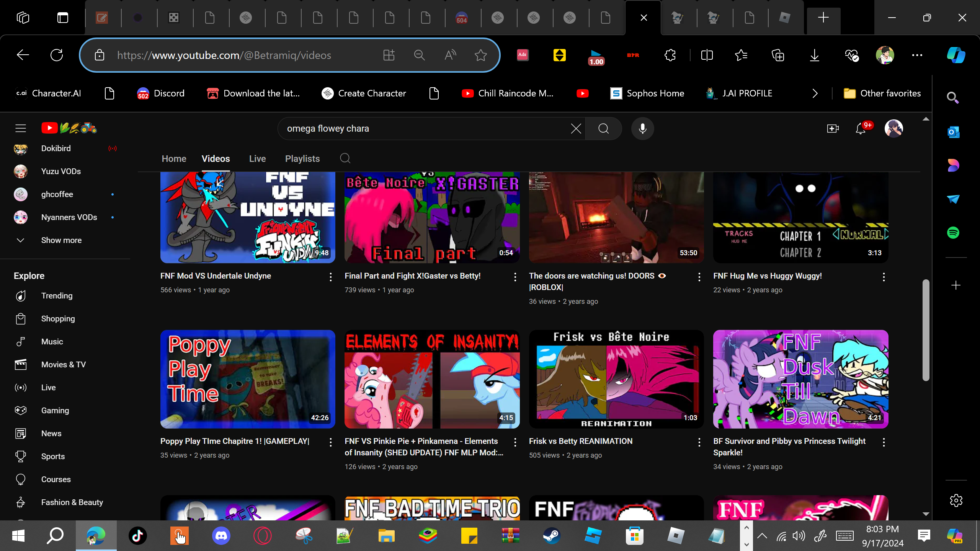Clear the YouTube search box text

(x=576, y=129)
